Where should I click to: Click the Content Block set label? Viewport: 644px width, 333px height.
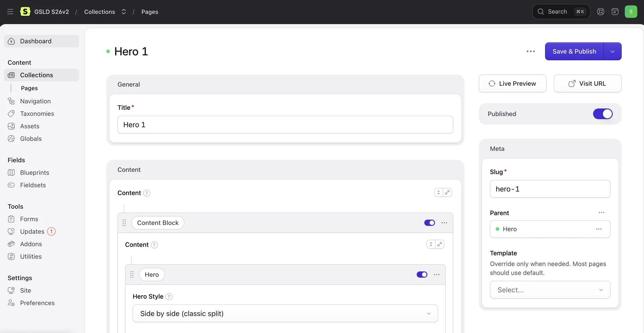click(x=158, y=223)
